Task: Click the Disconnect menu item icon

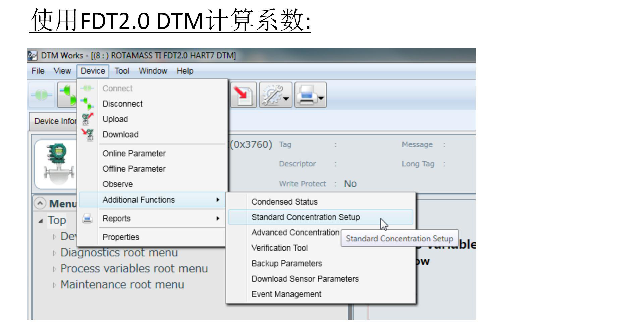Action: click(87, 104)
